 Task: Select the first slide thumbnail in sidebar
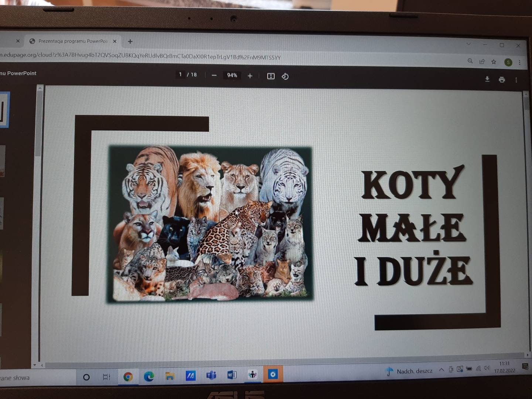4,110
